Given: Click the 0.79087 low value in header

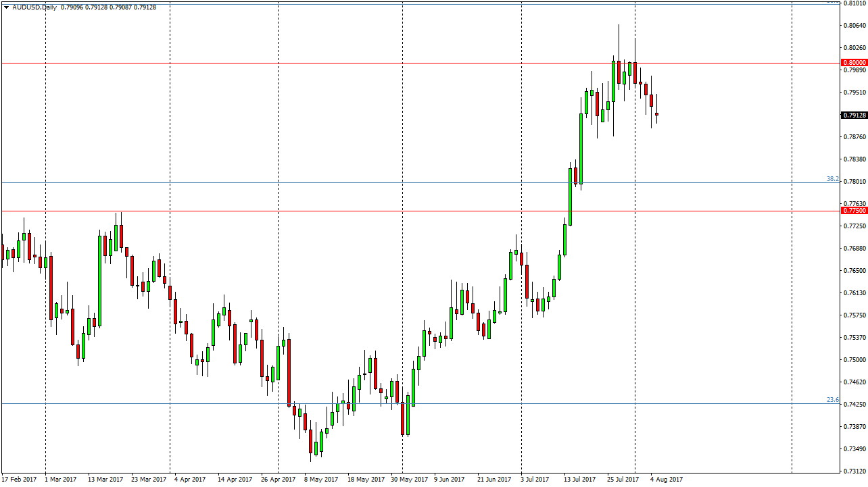Looking at the screenshot, I should click(120, 7).
